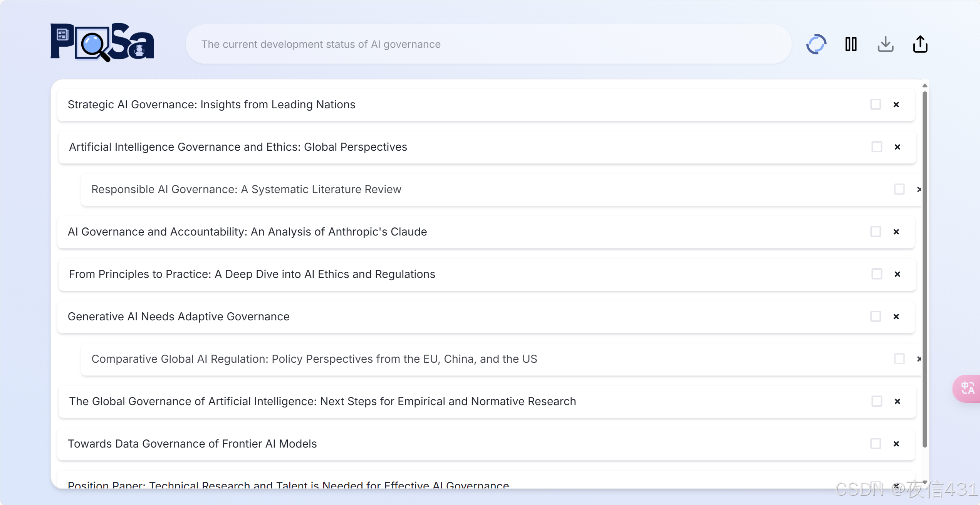
Task: Click the spinning refresh search icon
Action: point(816,44)
